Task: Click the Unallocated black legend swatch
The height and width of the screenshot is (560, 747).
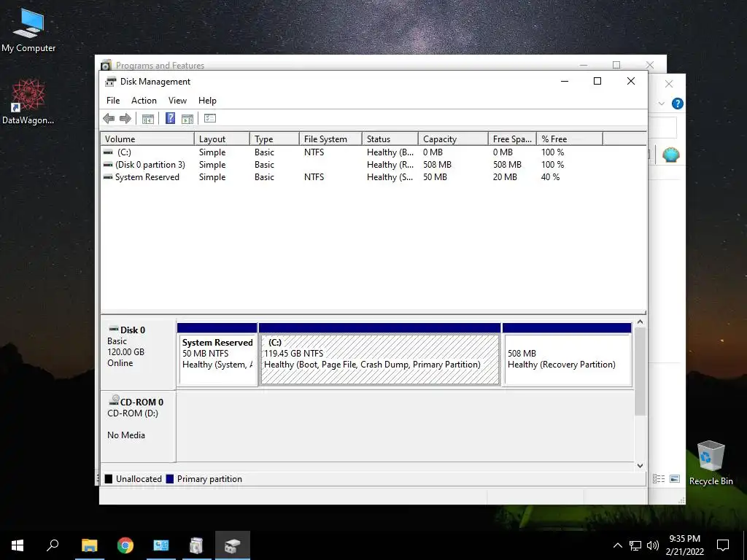Action: pos(109,479)
